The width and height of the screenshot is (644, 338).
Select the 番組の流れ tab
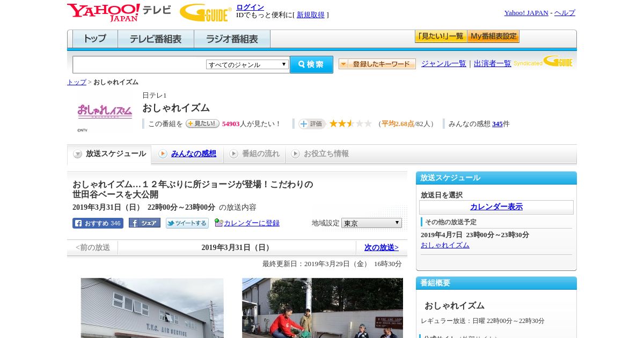click(x=254, y=154)
